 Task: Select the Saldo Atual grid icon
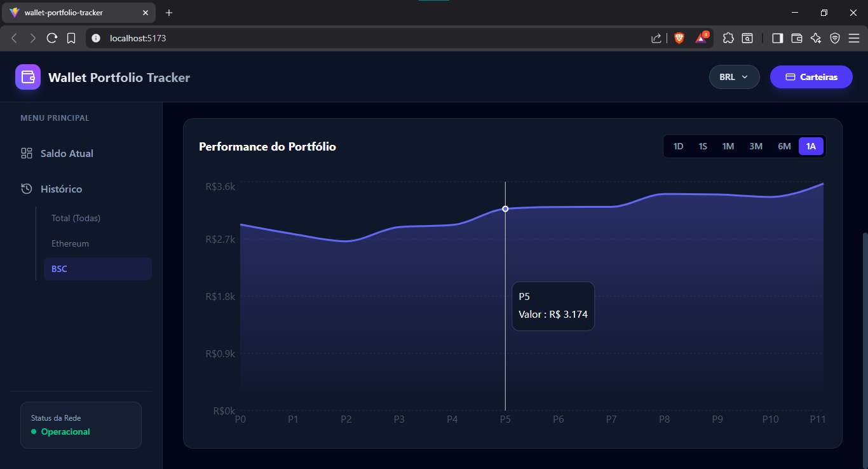[x=26, y=153]
